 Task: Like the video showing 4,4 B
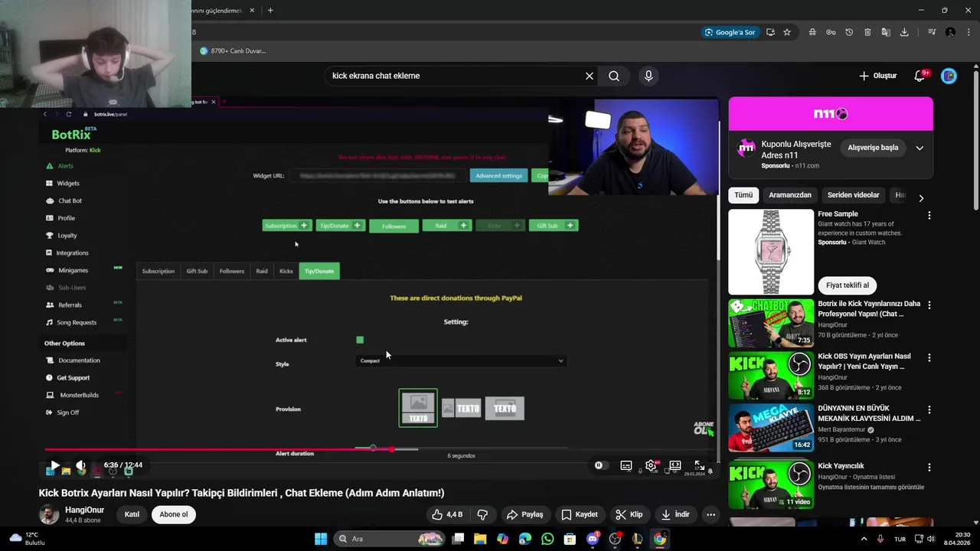[x=447, y=514]
